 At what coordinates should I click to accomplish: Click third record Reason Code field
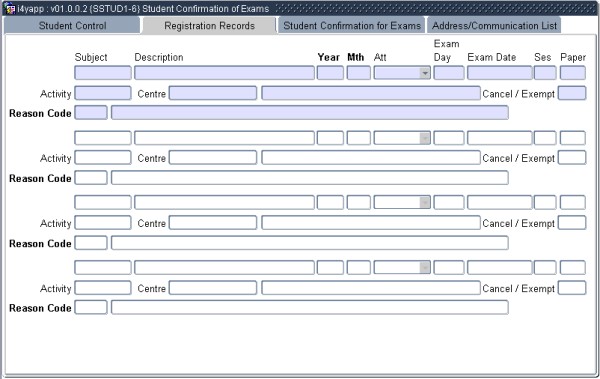91,243
